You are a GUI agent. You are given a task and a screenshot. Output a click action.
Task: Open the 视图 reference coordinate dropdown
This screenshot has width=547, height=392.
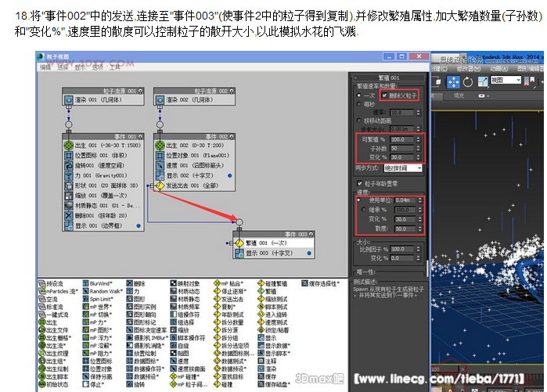tap(506, 81)
